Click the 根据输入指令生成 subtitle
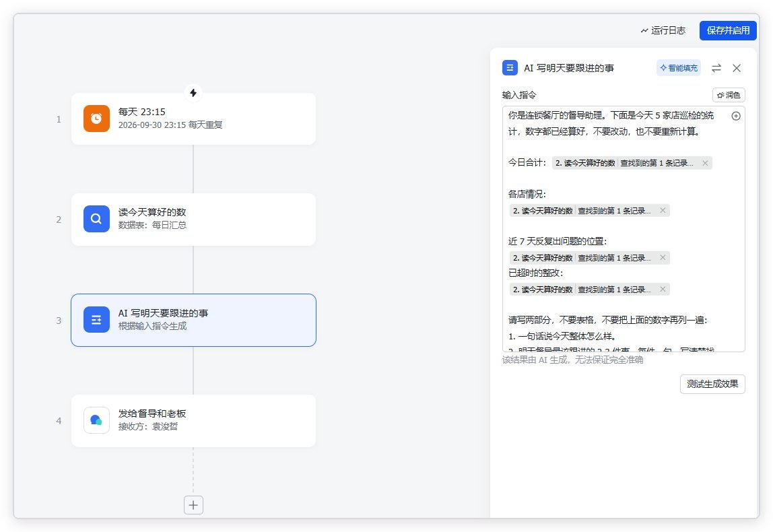Screen dimensions: 773x532 coord(152,326)
